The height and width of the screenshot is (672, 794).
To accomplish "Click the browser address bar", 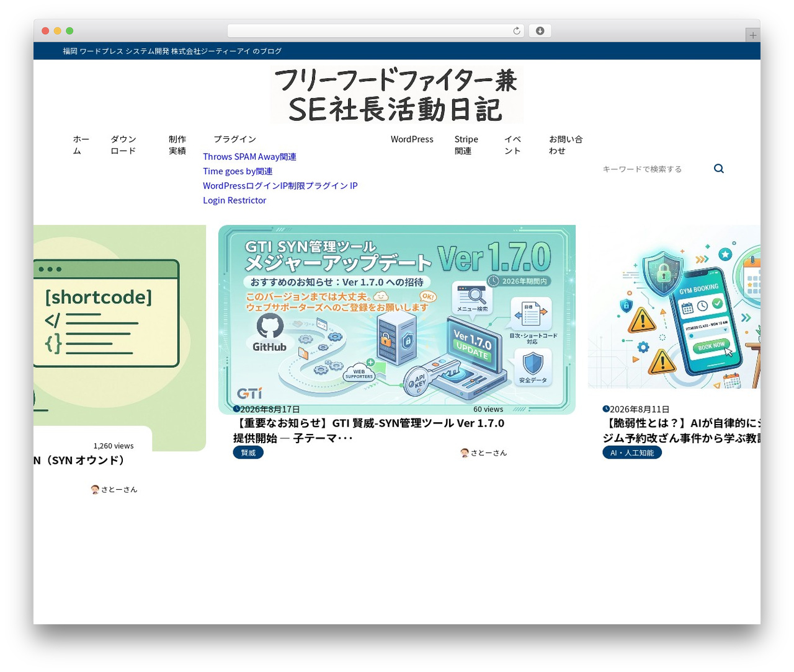I will [x=376, y=31].
